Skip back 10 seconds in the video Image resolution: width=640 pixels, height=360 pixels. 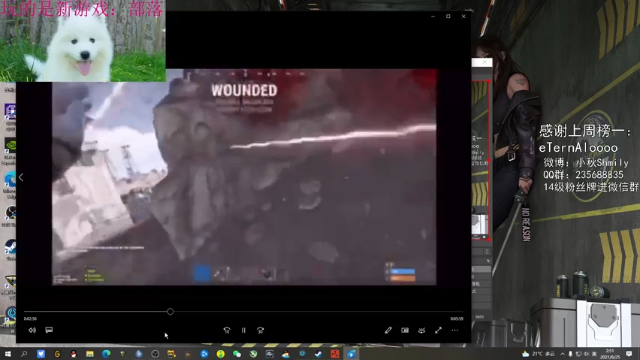click(227, 330)
